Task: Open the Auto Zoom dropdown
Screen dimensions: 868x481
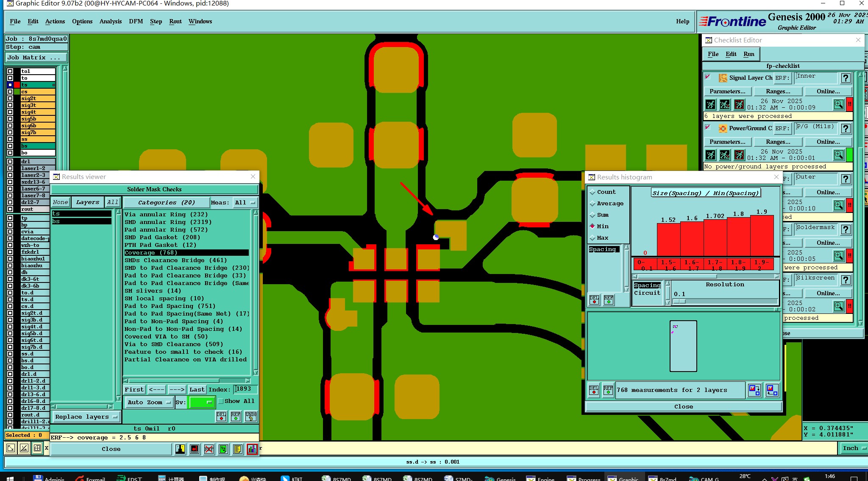Action: point(149,402)
